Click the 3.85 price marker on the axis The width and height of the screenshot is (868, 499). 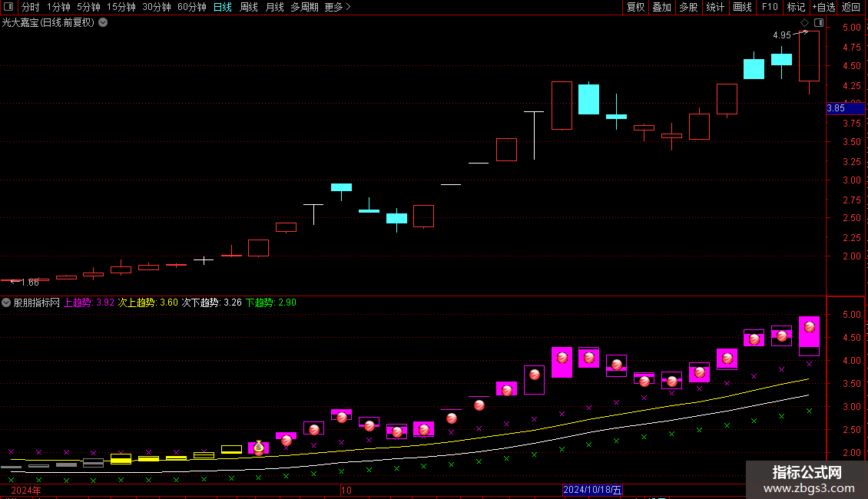[845, 108]
